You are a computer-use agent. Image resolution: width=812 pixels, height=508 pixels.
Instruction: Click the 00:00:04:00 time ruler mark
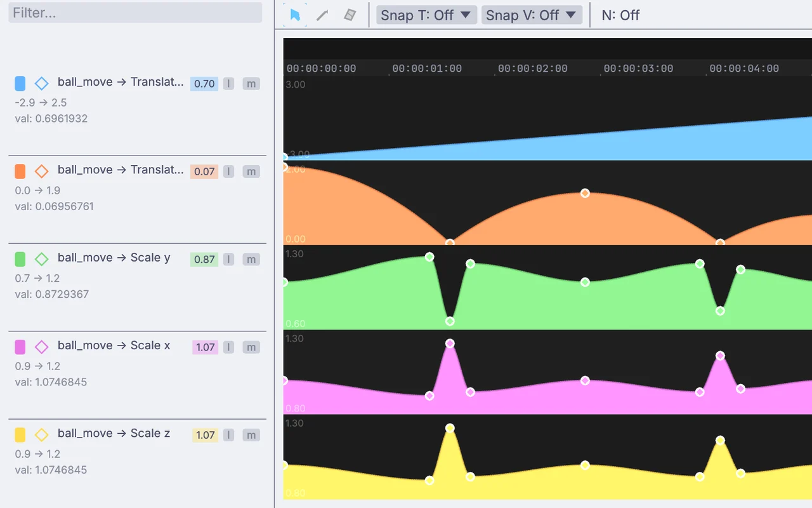coord(744,69)
